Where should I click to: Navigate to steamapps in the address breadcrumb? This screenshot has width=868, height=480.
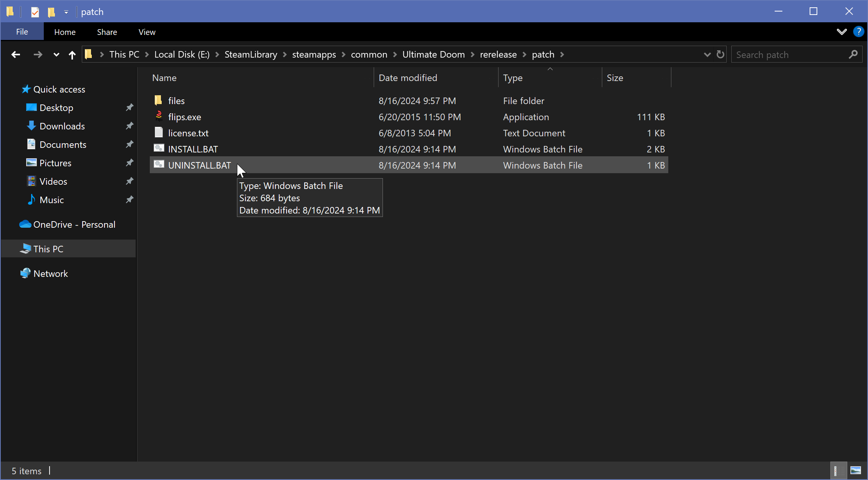(x=314, y=55)
